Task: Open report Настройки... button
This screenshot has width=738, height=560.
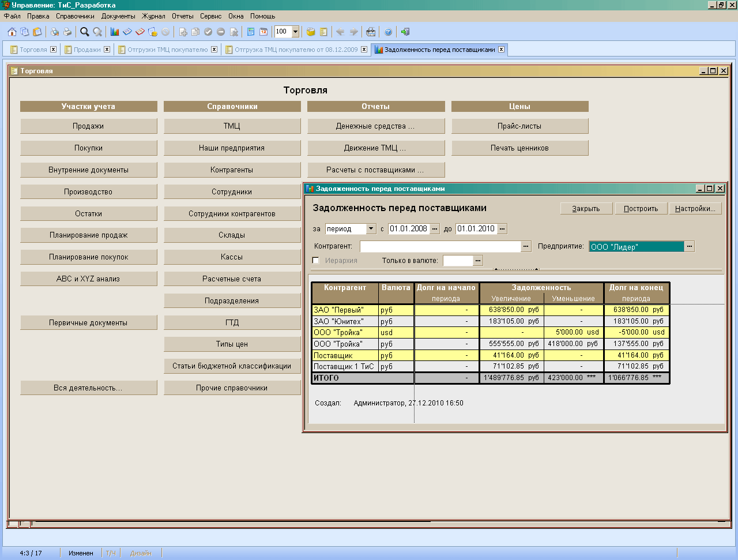Action: coord(695,208)
